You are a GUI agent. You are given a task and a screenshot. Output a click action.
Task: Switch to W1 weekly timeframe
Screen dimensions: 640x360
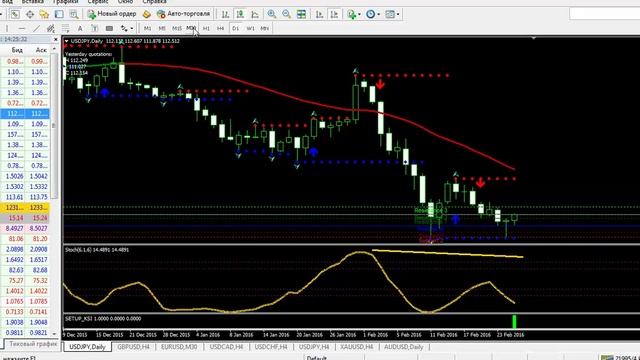click(x=250, y=28)
